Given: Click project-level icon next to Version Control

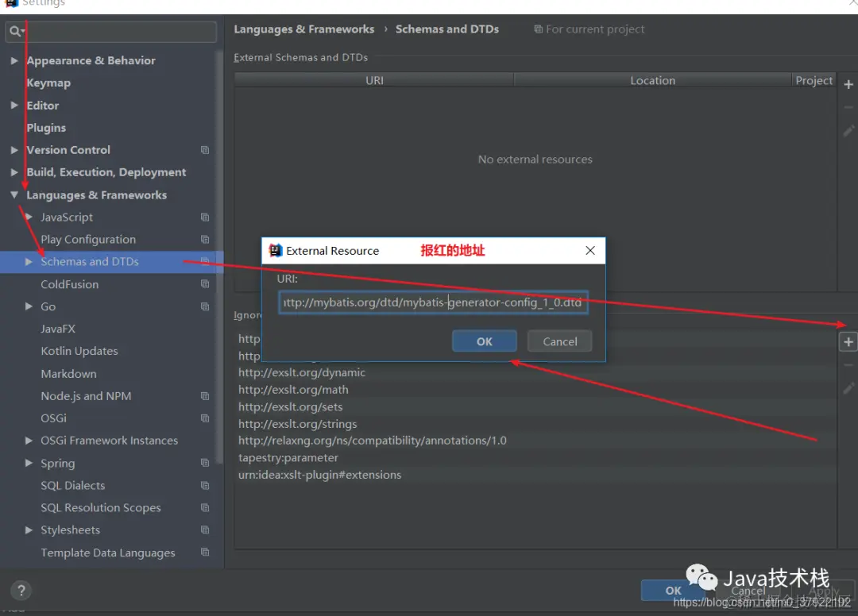Looking at the screenshot, I should coord(205,150).
